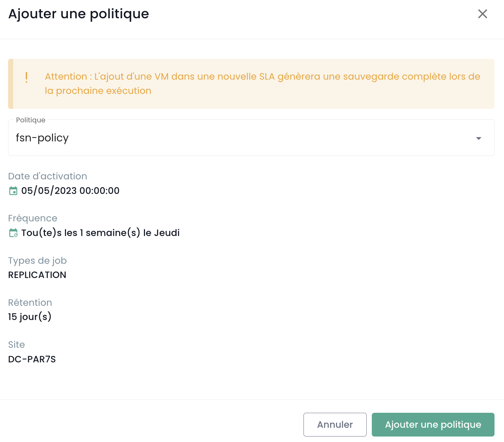Screen dimensions: 504x442
Task: Click the 05/05/2023 00:00:00 date value
Action: (x=70, y=191)
